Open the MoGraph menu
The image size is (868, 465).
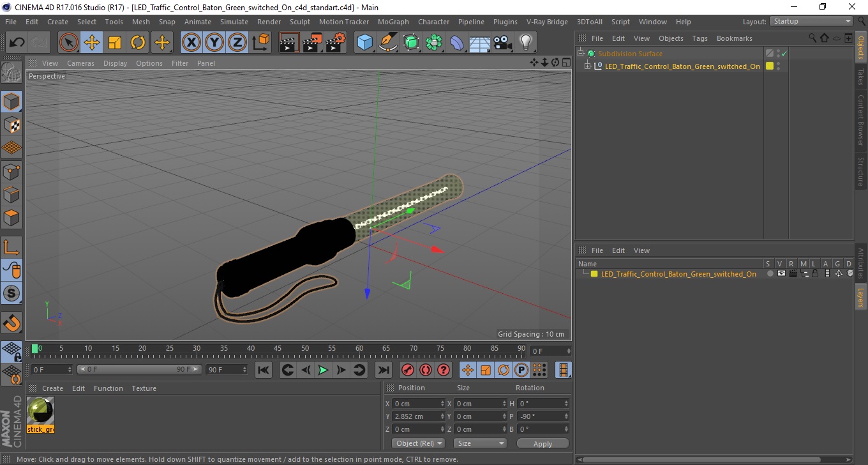pyautogui.click(x=393, y=22)
